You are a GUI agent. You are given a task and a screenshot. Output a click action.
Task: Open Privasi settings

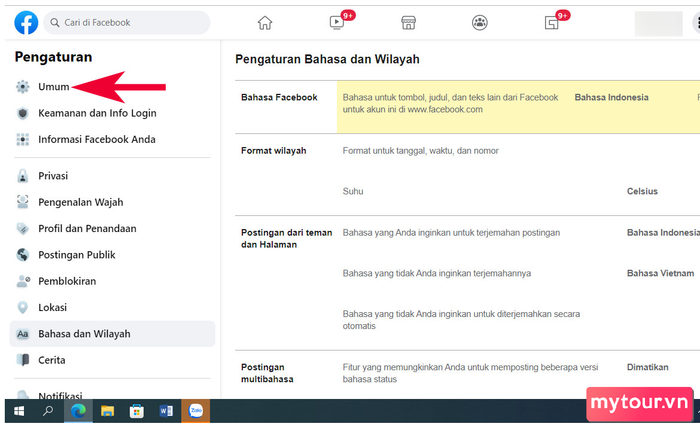(53, 176)
